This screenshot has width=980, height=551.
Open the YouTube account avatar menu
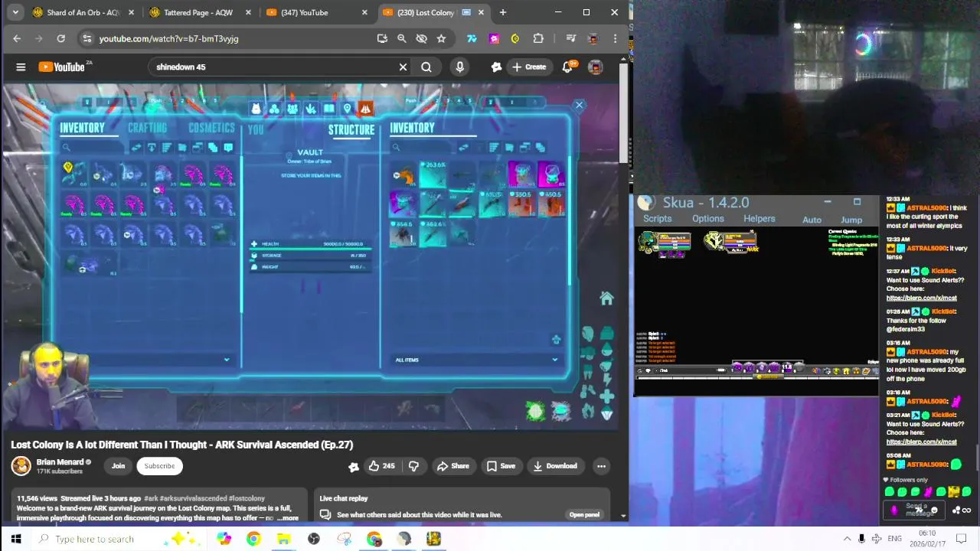click(x=595, y=67)
